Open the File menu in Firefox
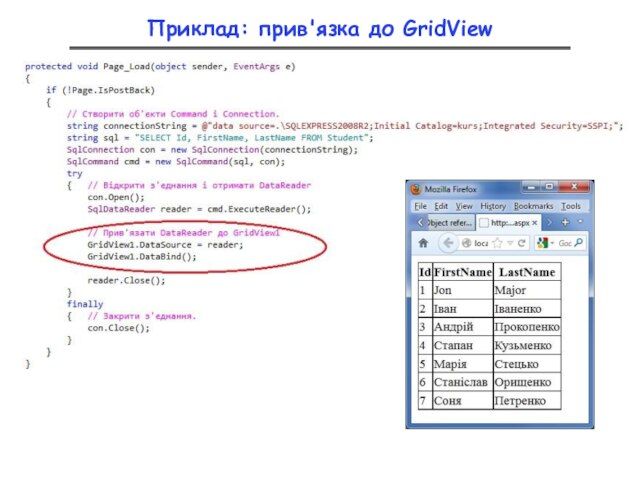This screenshot has height=480, width=640. [x=420, y=205]
